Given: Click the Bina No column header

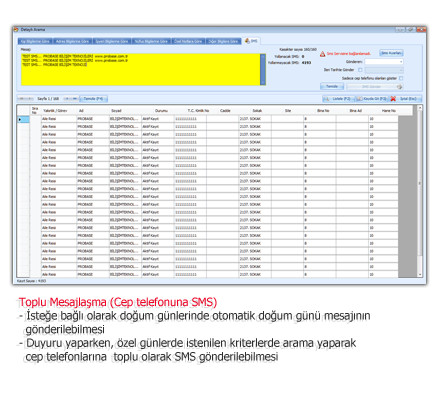Looking at the screenshot, I should click(x=323, y=111).
